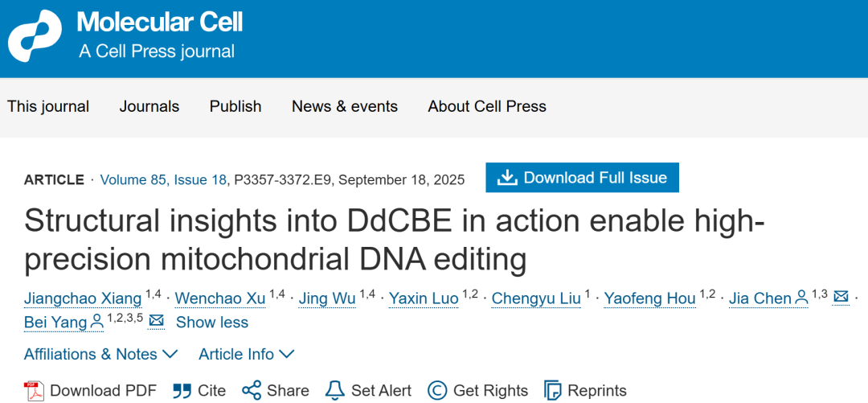Open the Volume 85, Issue 18 link
The width and height of the screenshot is (868, 403).
(164, 179)
